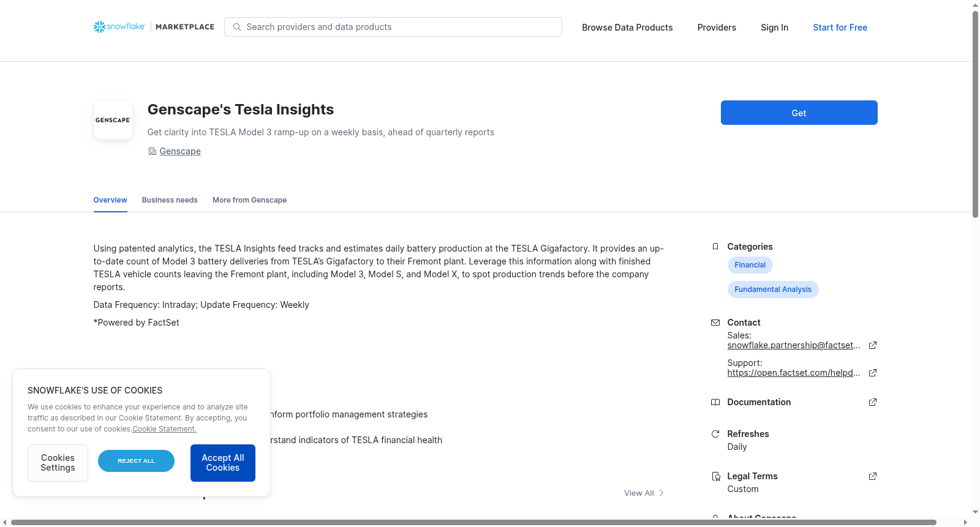Open Cookies Settings
The height and width of the screenshot is (527, 980).
(58, 463)
